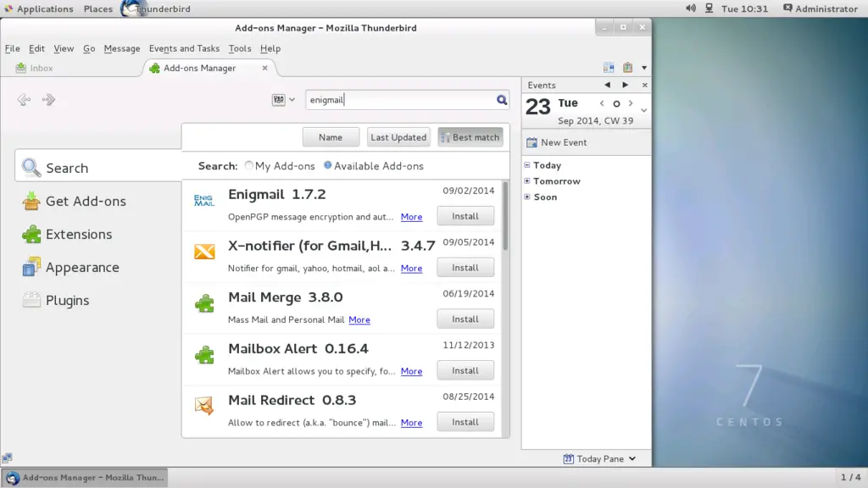The height and width of the screenshot is (488, 868).
Task: Sort results by Last Updated
Action: tap(398, 137)
